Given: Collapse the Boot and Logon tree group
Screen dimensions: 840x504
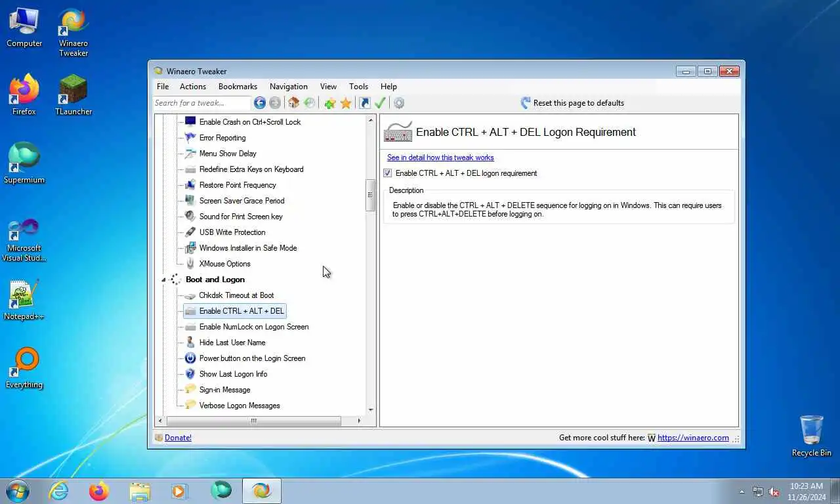Looking at the screenshot, I should [163, 280].
